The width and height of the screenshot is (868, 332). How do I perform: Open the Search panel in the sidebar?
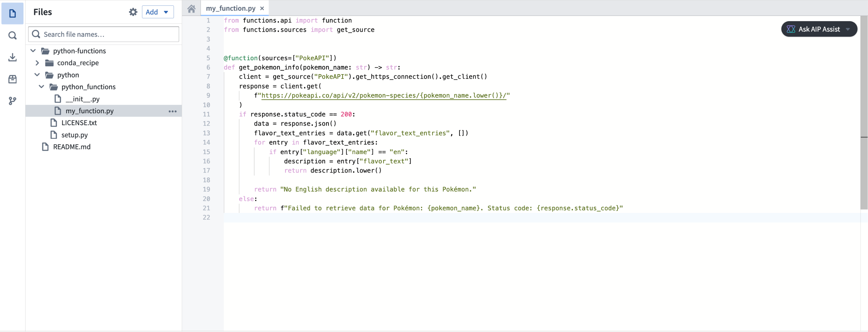click(x=13, y=35)
